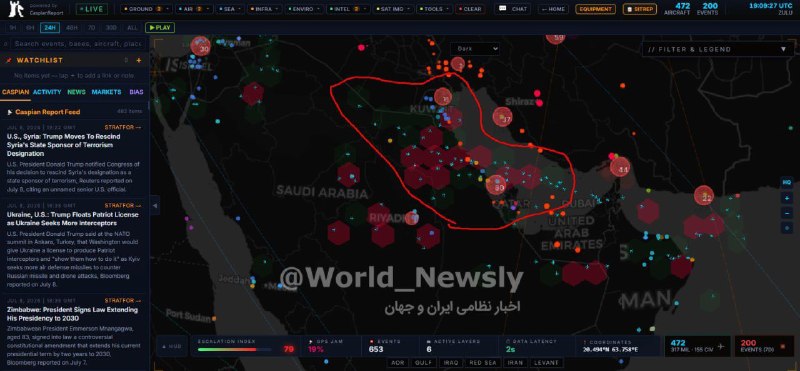
Task: Select the 48H time range
Action: (x=72, y=28)
